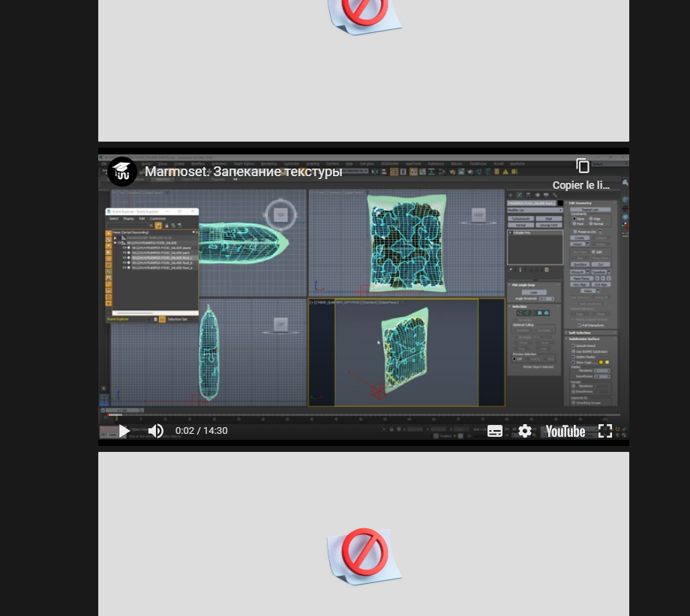Mute the video with the speaker icon
Image resolution: width=690 pixels, height=616 pixels.
pyautogui.click(x=156, y=431)
